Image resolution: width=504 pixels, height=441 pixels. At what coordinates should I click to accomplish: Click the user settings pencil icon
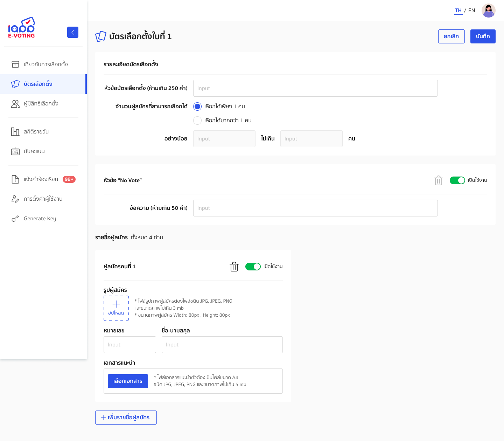pyautogui.click(x=15, y=199)
